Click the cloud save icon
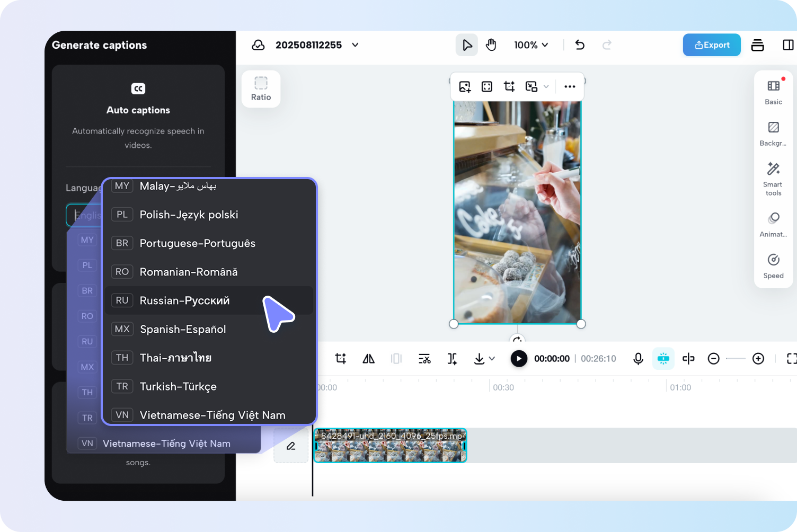Image resolution: width=797 pixels, height=532 pixels. coord(258,45)
